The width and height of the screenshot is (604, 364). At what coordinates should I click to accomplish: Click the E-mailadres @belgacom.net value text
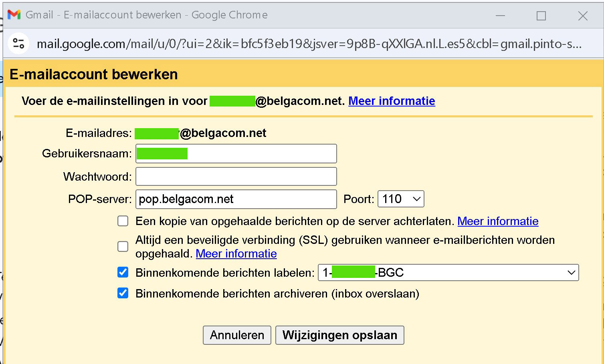[200, 133]
